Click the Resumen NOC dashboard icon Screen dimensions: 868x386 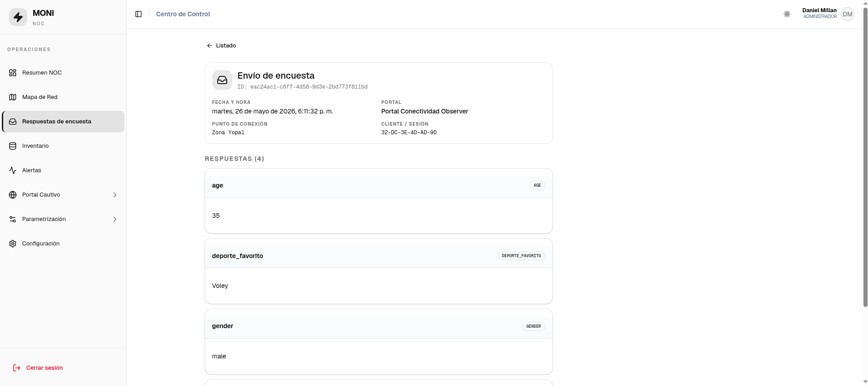click(x=13, y=73)
